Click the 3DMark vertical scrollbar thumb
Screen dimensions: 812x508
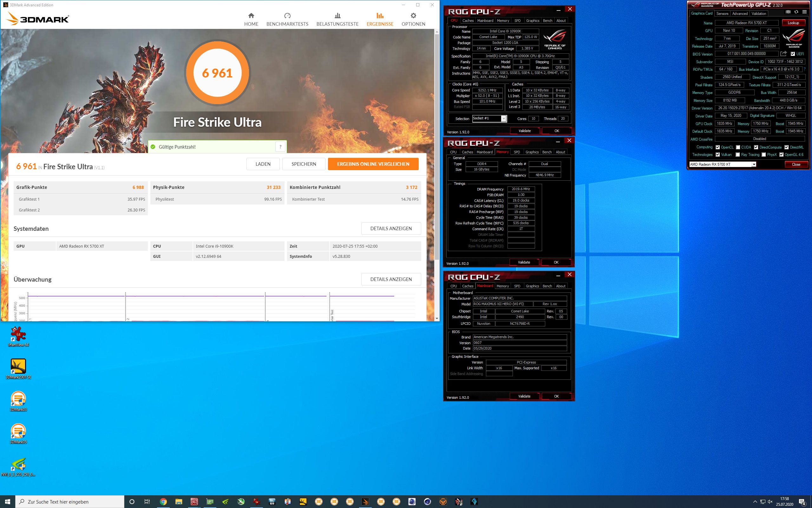tap(436, 146)
